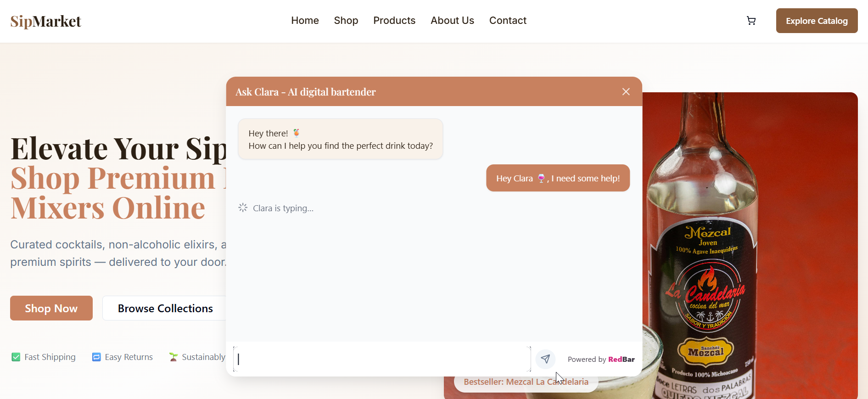Open the shopping cart
Viewport: 868px width, 399px height.
click(751, 21)
